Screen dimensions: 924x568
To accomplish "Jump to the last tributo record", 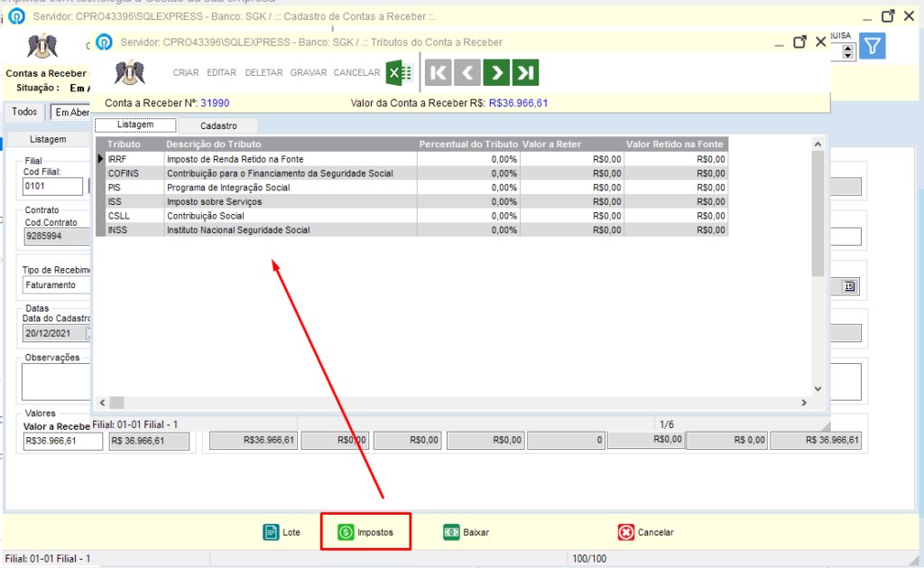I will pos(526,72).
